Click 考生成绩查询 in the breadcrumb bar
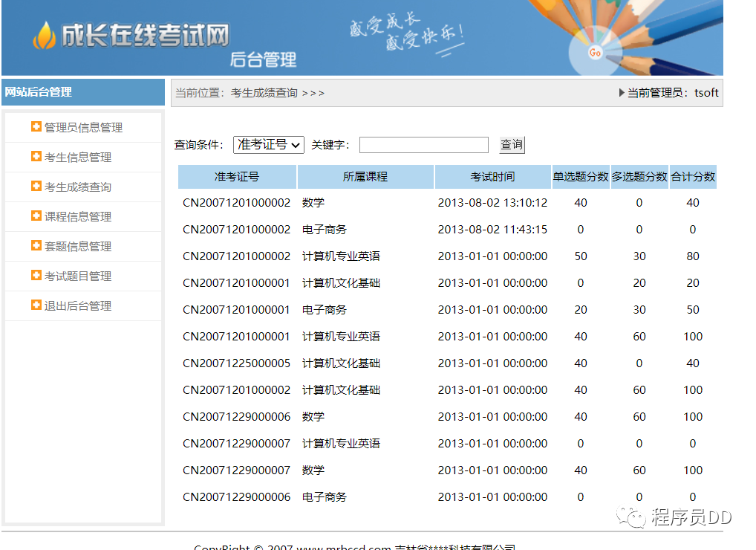This screenshot has width=756, height=550. click(264, 93)
